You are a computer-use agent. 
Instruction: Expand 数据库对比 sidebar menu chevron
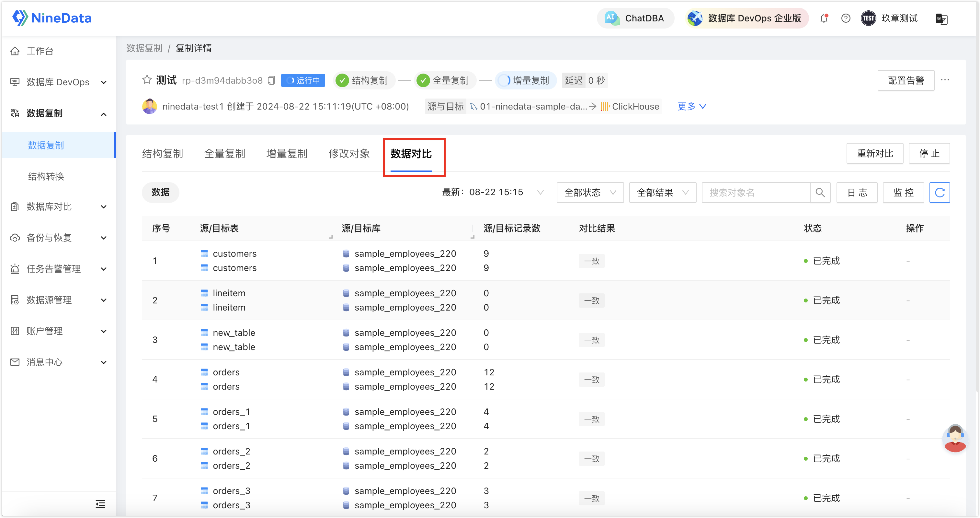point(104,207)
